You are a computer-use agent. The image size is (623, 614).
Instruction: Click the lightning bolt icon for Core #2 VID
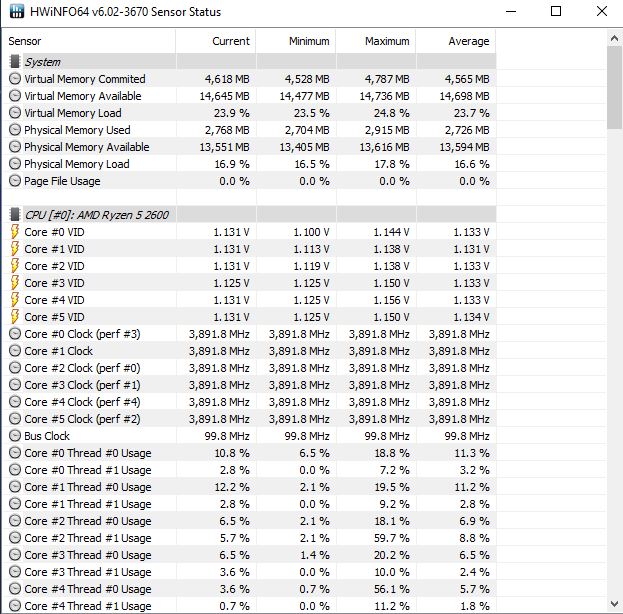coord(15,266)
